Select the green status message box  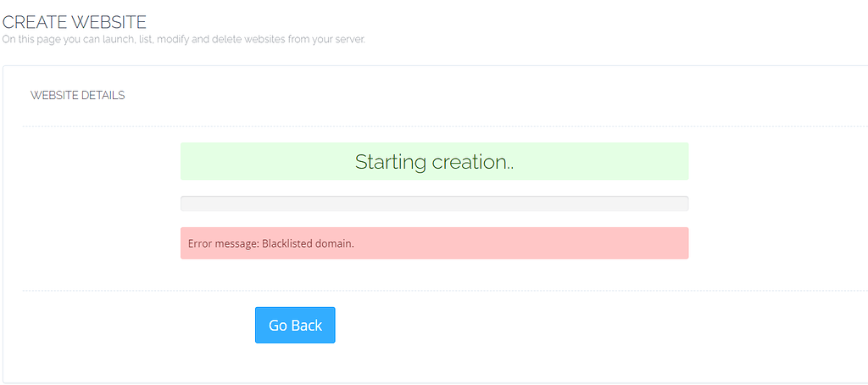(x=593, y=161)
